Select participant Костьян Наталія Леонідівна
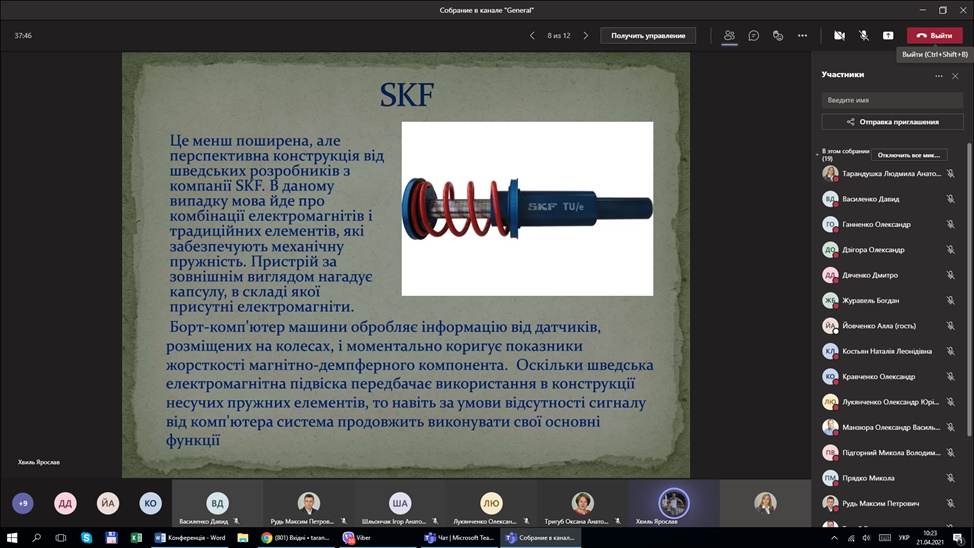 click(888, 351)
